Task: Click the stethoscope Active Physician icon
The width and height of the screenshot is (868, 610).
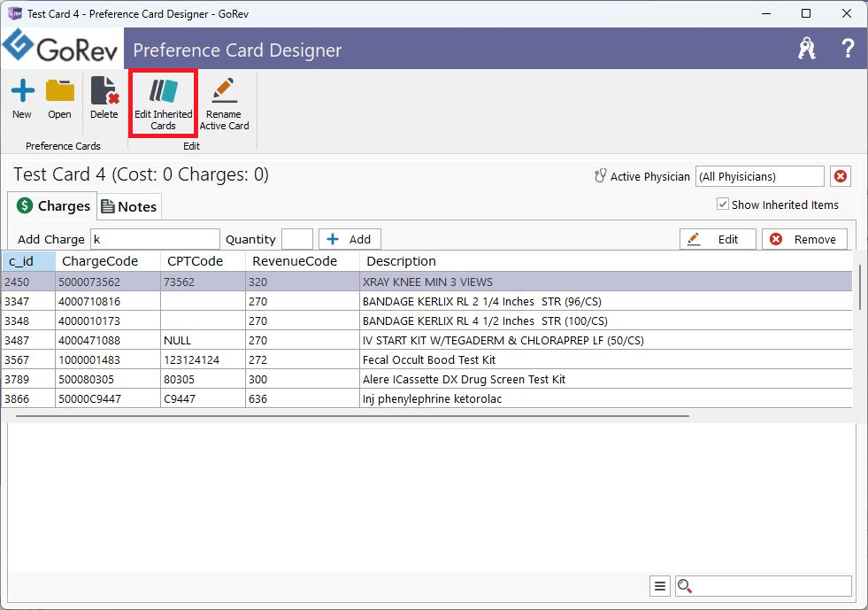Action: click(600, 176)
